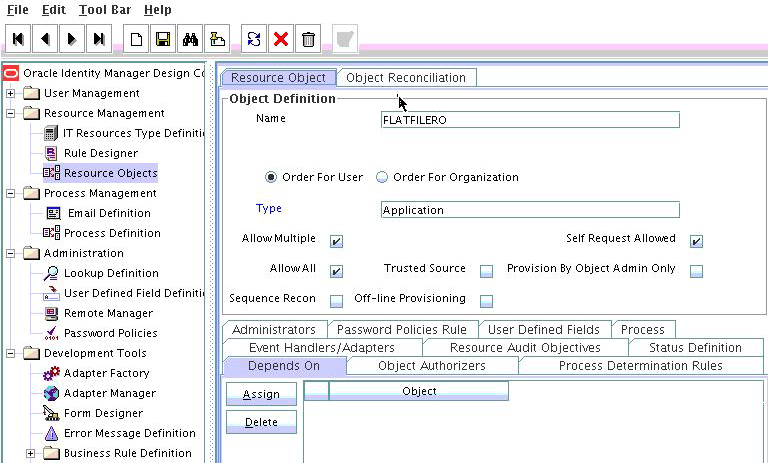Enable Provision By Object Admin Only checkbox
The image size is (768, 466).
click(696, 270)
